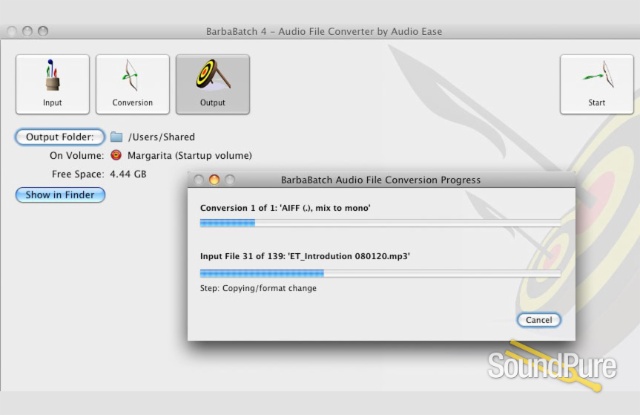640x415 pixels.
Task: Click the Conversion Progress dialog title bar
Action: [x=380, y=180]
